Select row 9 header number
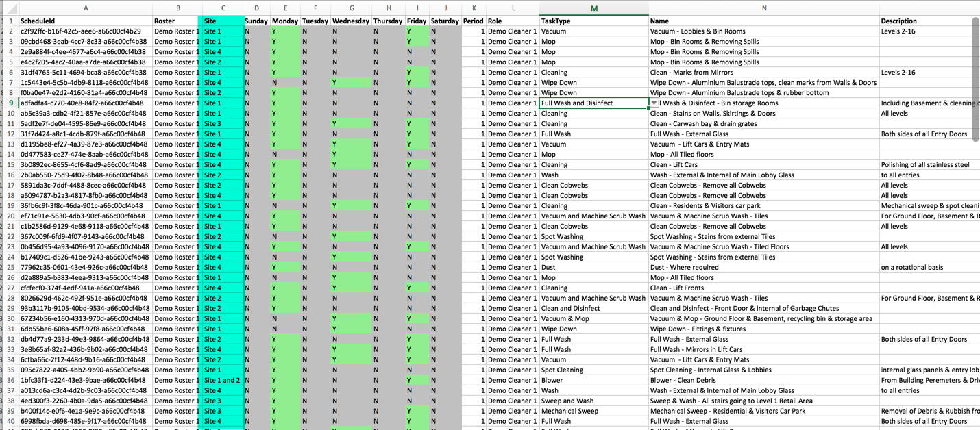Image resolution: width=980 pixels, height=430 pixels. point(10,103)
